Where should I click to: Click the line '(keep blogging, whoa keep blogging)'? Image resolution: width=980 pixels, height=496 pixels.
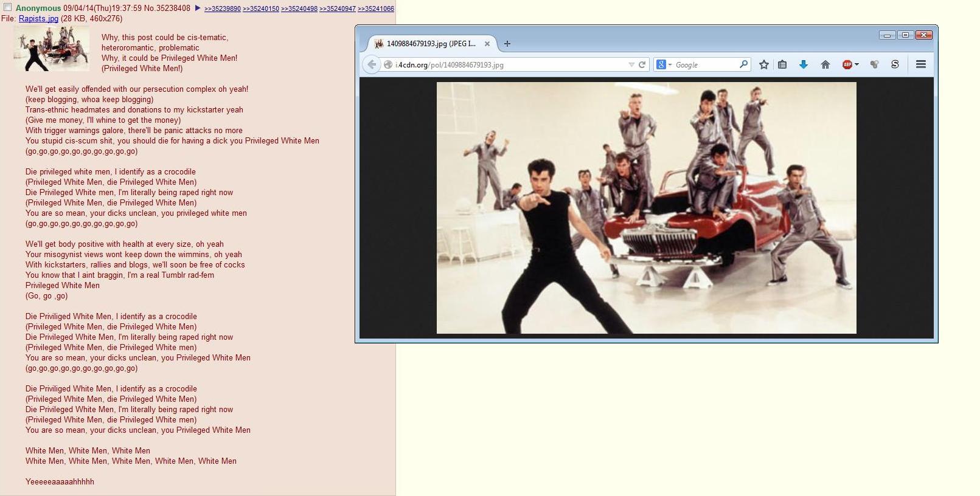click(89, 100)
